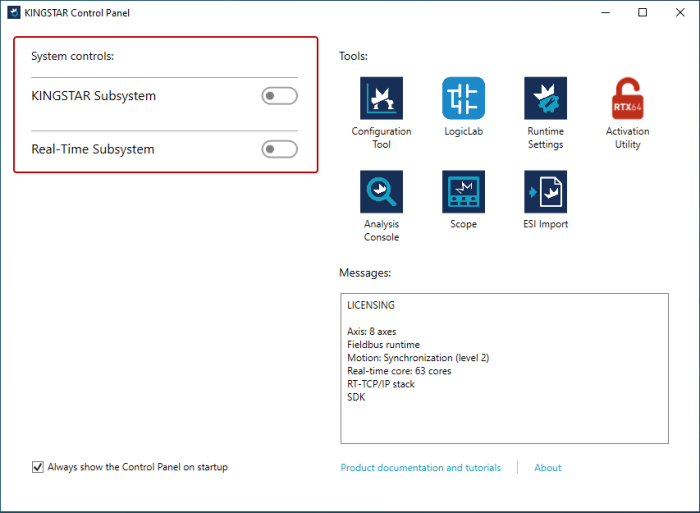Close the KINGSTAR Control Panel window
Image resolution: width=700 pixels, height=513 pixels.
[680, 13]
